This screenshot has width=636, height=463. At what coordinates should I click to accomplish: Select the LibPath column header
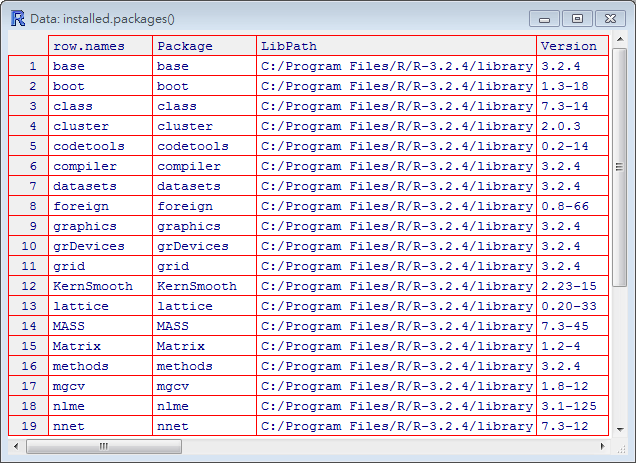396,46
